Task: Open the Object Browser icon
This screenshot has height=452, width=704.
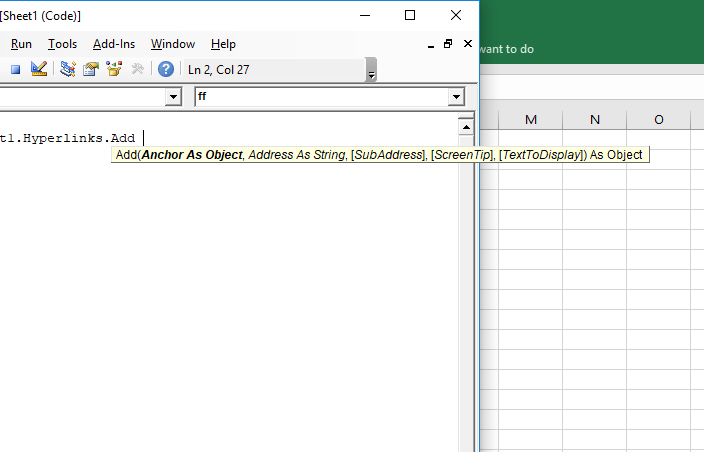Action: [114, 69]
